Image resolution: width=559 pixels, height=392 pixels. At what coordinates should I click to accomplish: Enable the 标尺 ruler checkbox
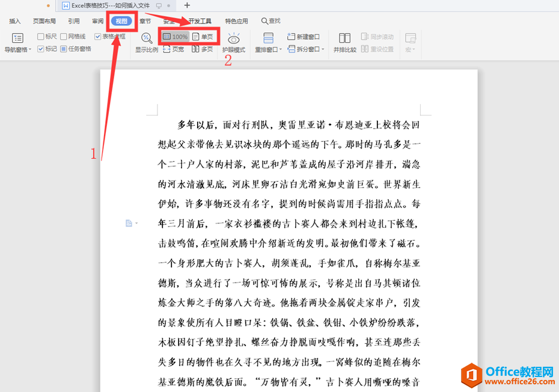(41, 37)
